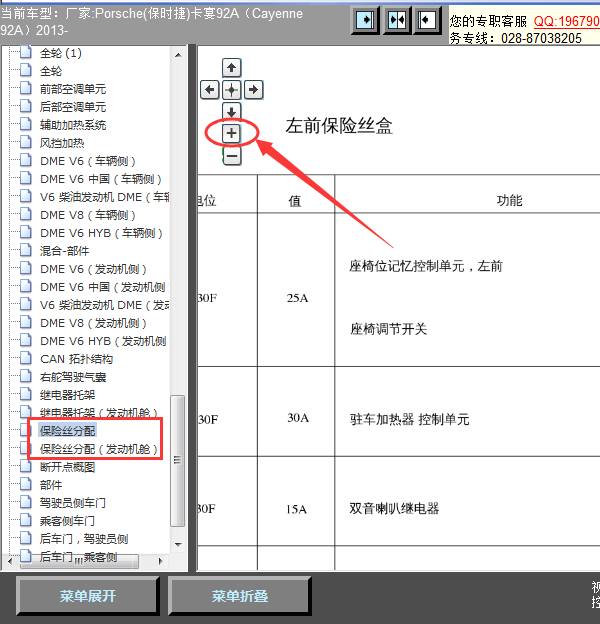The width and height of the screenshot is (600, 624).
Task: Select DME V6 中国（车辆侧） entry
Action: tap(101, 179)
